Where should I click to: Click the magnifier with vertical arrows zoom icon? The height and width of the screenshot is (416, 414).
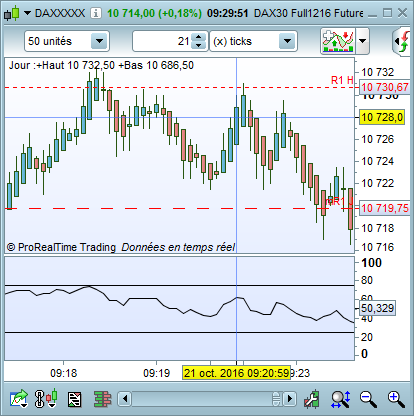point(341,399)
